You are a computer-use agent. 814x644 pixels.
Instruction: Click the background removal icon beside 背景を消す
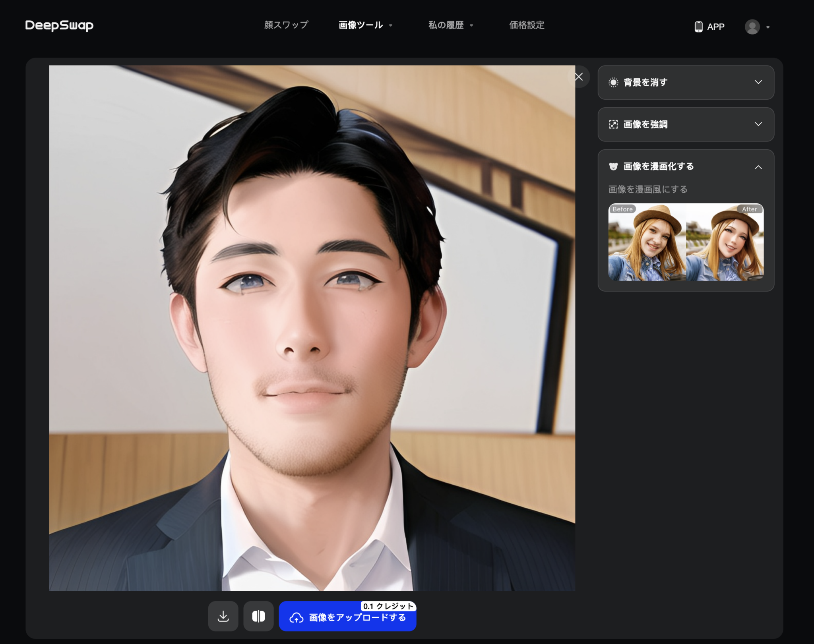pos(613,83)
